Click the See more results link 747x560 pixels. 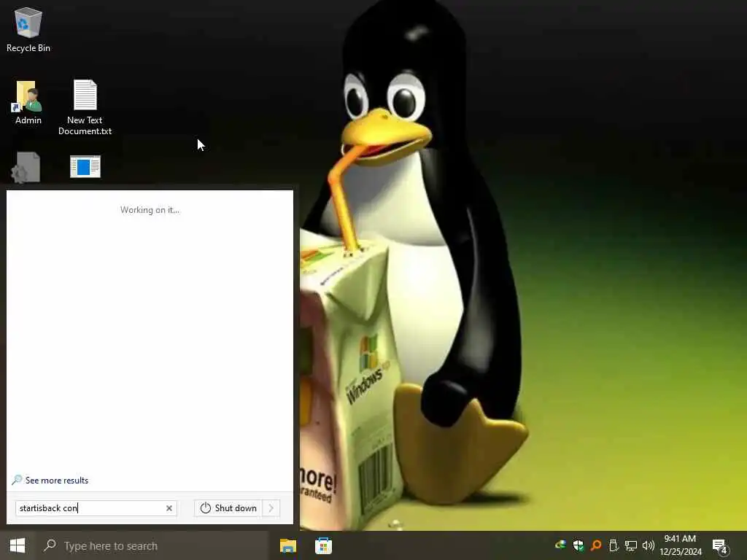57,481
